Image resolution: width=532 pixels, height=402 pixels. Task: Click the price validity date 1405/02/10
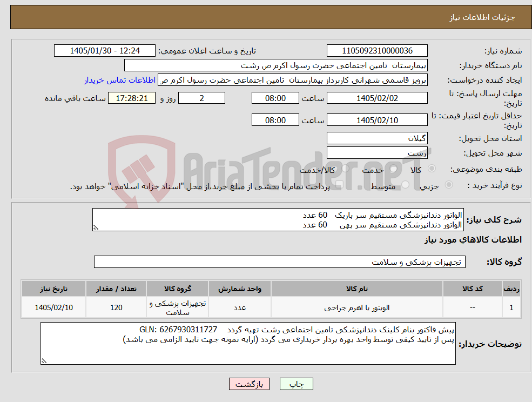[377, 120]
